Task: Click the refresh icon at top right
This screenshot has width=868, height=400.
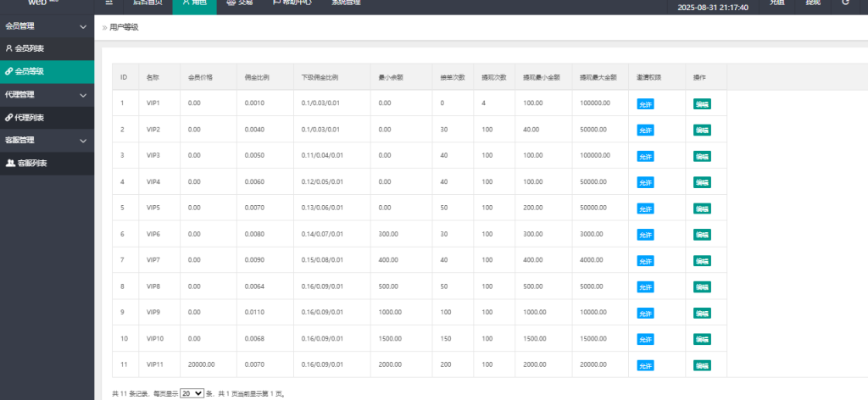Action: pyautogui.click(x=845, y=3)
